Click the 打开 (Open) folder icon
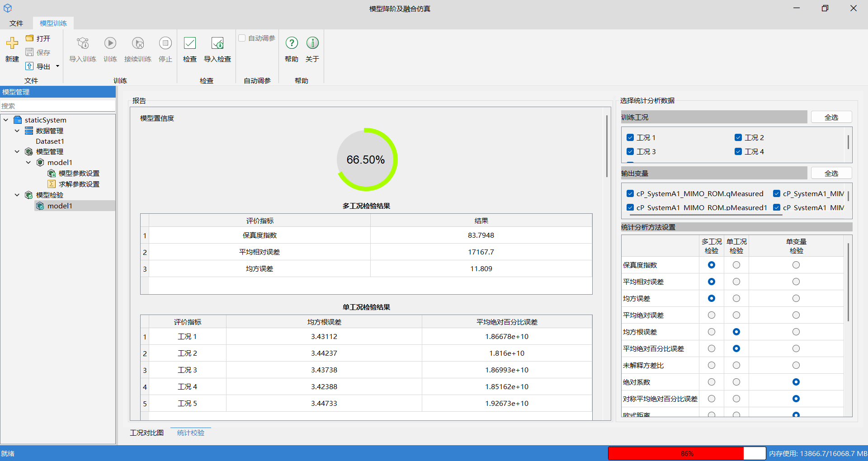The width and height of the screenshot is (868, 461). pos(30,38)
